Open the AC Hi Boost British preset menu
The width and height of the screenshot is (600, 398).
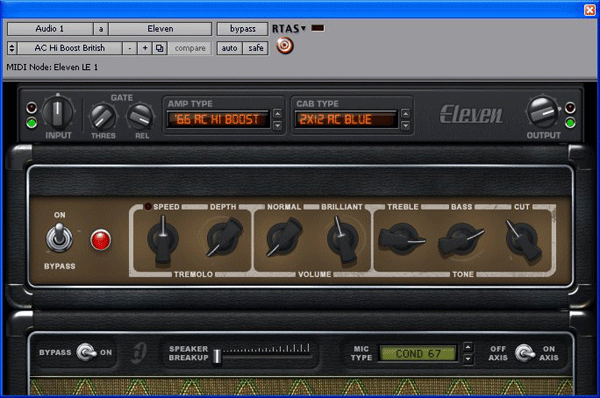coord(70,48)
